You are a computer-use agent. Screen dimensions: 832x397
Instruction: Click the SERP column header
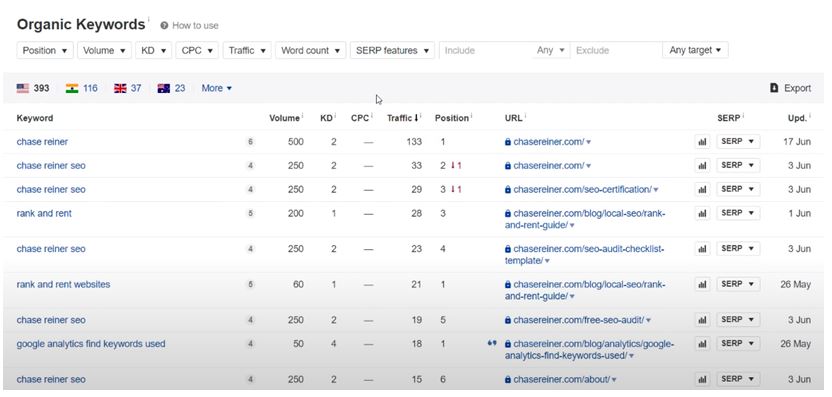click(730, 118)
